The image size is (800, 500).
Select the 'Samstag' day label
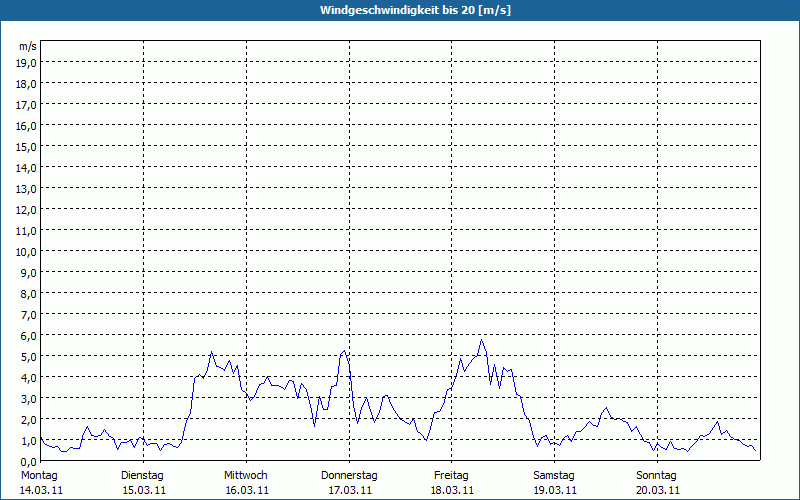point(554,476)
